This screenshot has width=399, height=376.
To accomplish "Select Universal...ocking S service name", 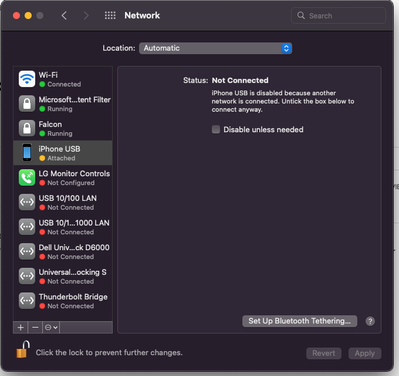I will pos(73,272).
